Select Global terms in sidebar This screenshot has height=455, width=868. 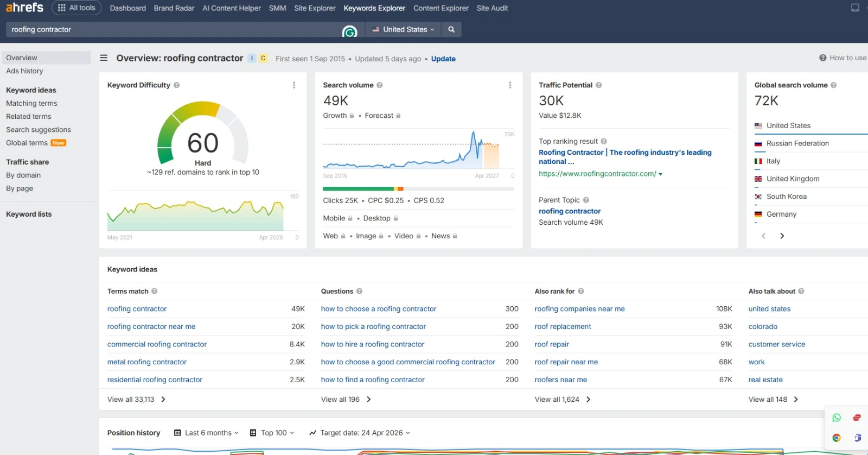click(x=27, y=143)
